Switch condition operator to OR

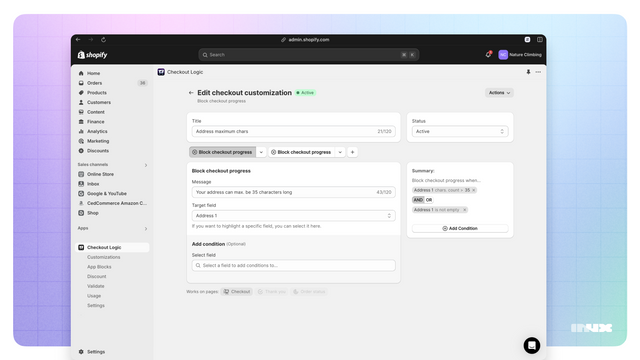429,200
